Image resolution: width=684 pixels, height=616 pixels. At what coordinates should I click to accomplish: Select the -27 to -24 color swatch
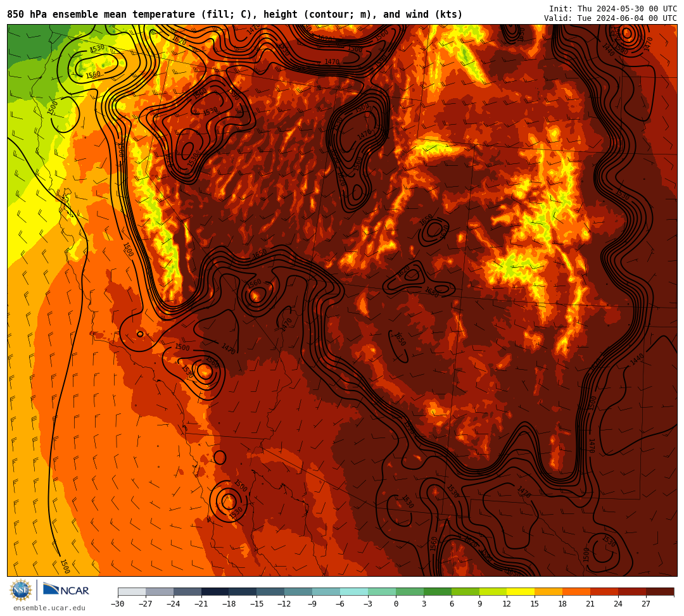click(160, 591)
